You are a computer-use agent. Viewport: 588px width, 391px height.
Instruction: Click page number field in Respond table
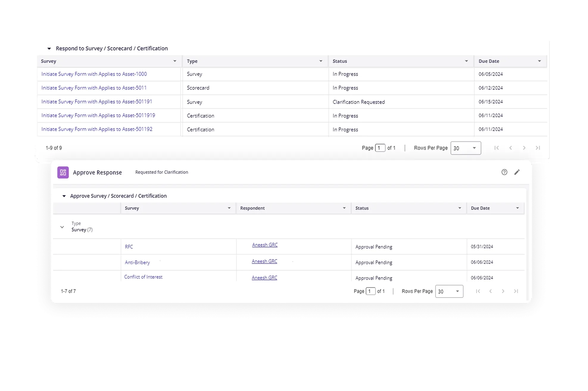pyautogui.click(x=380, y=148)
